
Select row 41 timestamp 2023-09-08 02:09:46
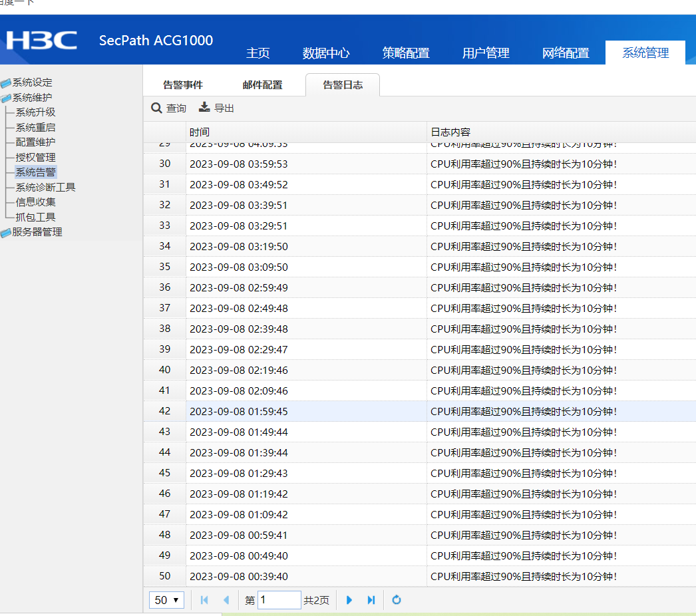click(x=239, y=391)
